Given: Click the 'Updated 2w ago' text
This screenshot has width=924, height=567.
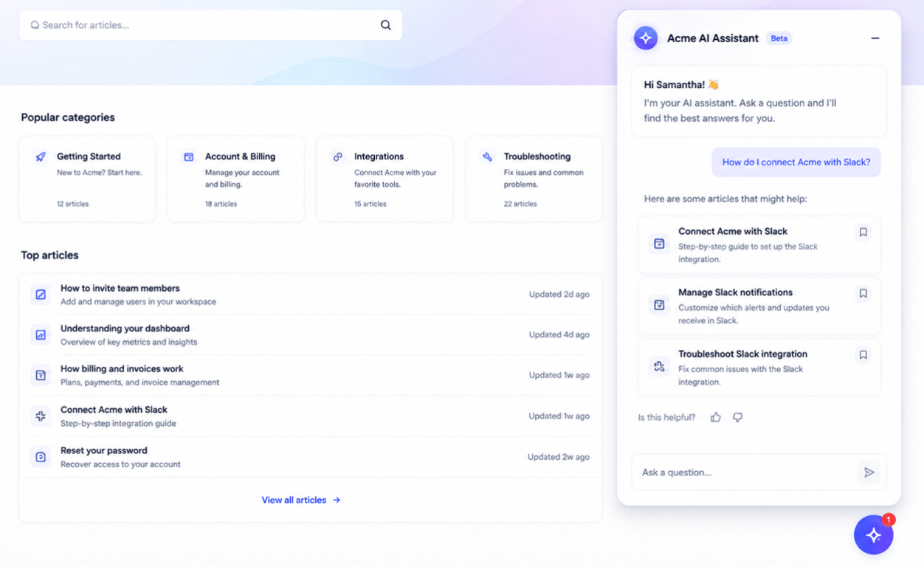Looking at the screenshot, I should click(559, 458).
